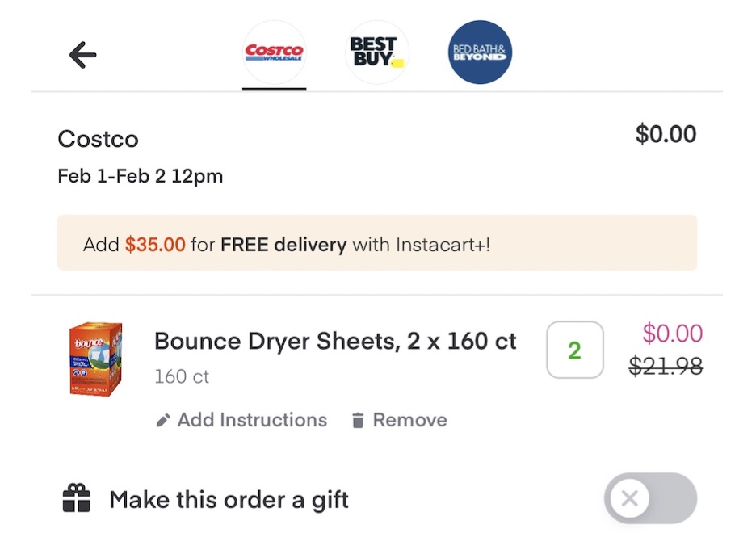The image size is (756, 554).
Task: Toggle on Make this order a gift
Action: pyautogui.click(x=650, y=498)
